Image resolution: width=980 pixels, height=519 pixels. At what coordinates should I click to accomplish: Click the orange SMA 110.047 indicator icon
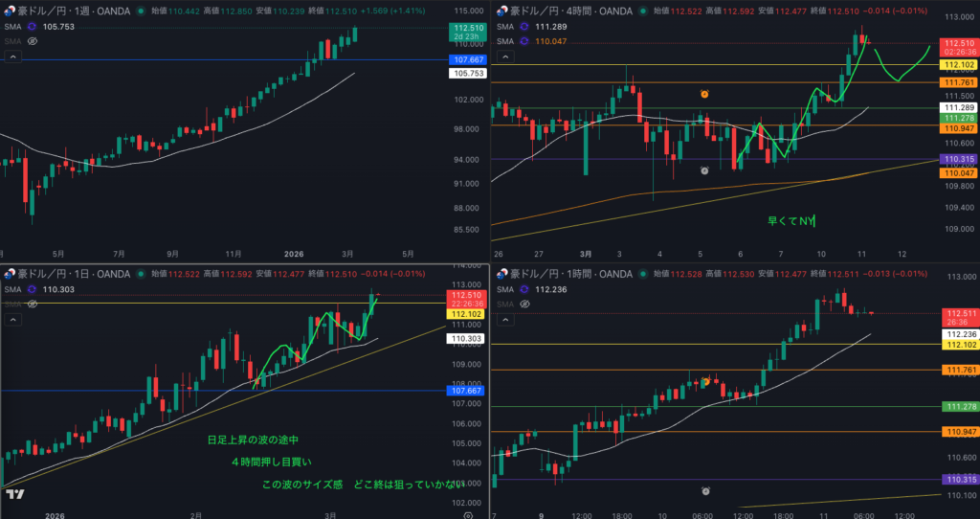(x=523, y=42)
